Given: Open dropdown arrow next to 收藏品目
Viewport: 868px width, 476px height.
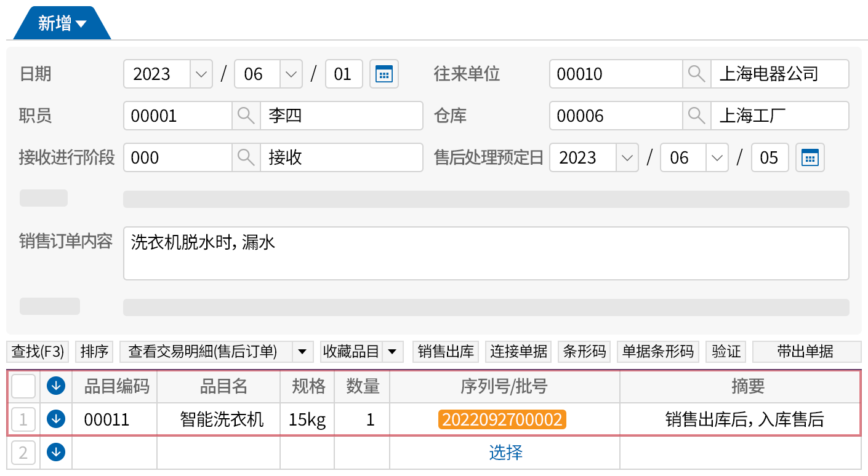Looking at the screenshot, I should (x=392, y=352).
